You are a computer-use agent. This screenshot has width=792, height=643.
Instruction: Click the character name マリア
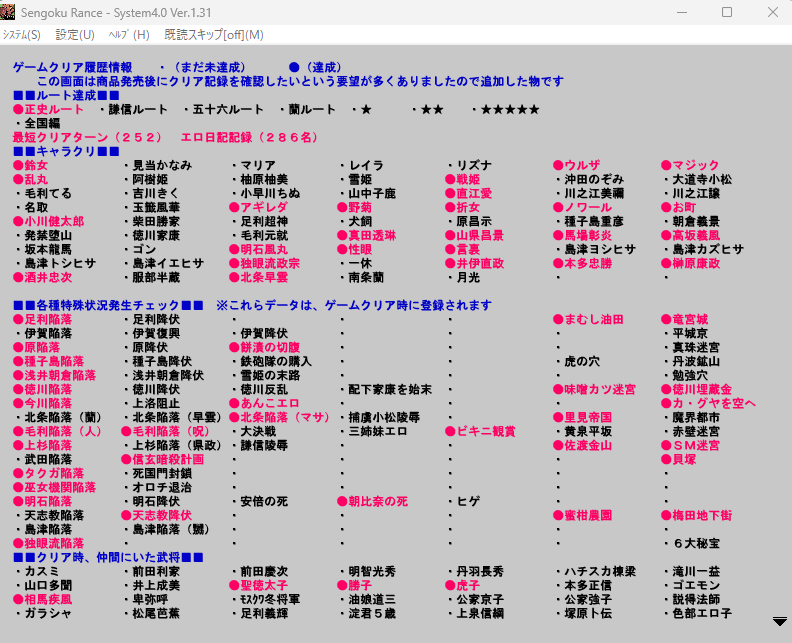(x=254, y=166)
